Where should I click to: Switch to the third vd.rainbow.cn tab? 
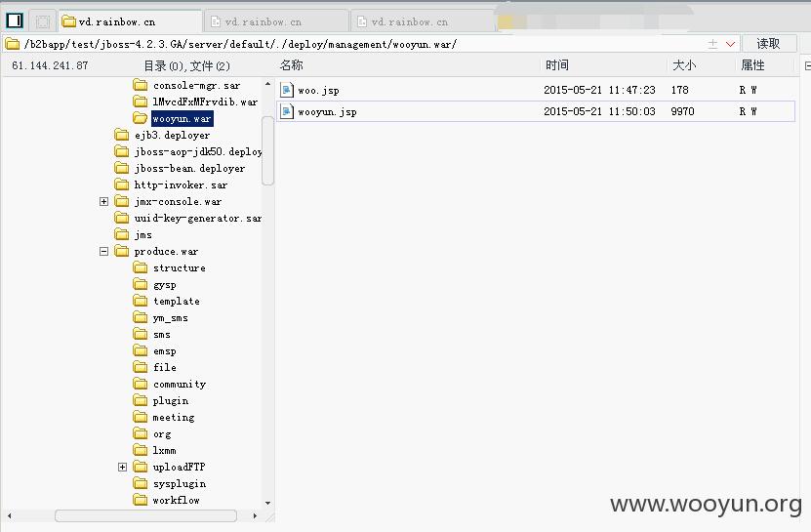pyautogui.click(x=424, y=21)
